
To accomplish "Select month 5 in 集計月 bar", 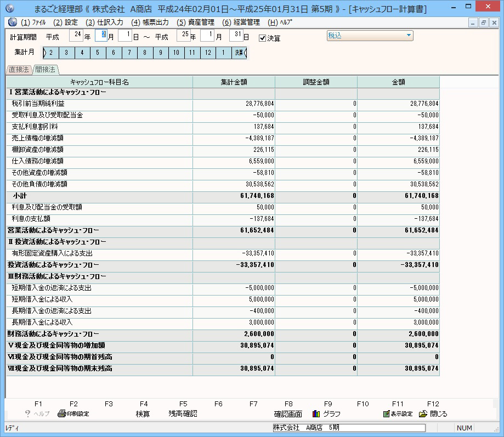I will [x=98, y=53].
